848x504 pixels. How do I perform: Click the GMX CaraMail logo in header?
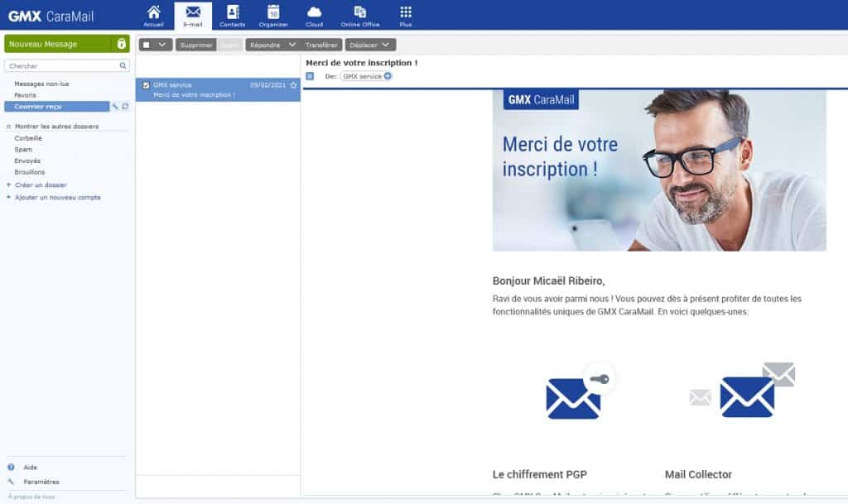[51, 17]
